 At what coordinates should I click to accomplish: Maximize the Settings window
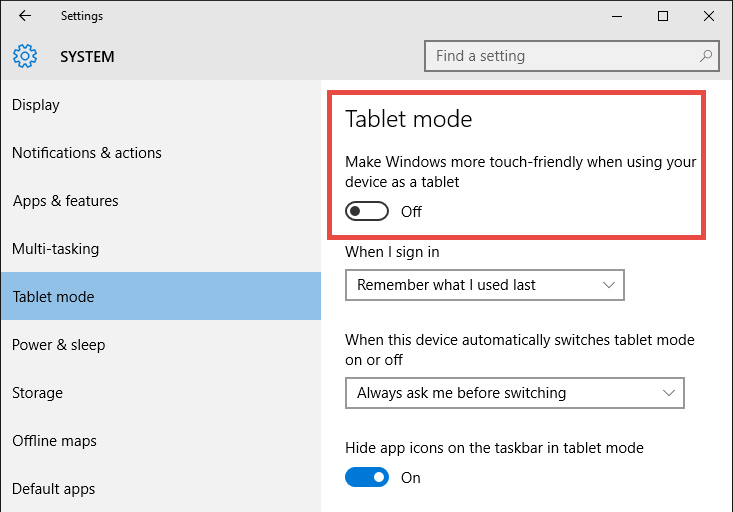663,16
